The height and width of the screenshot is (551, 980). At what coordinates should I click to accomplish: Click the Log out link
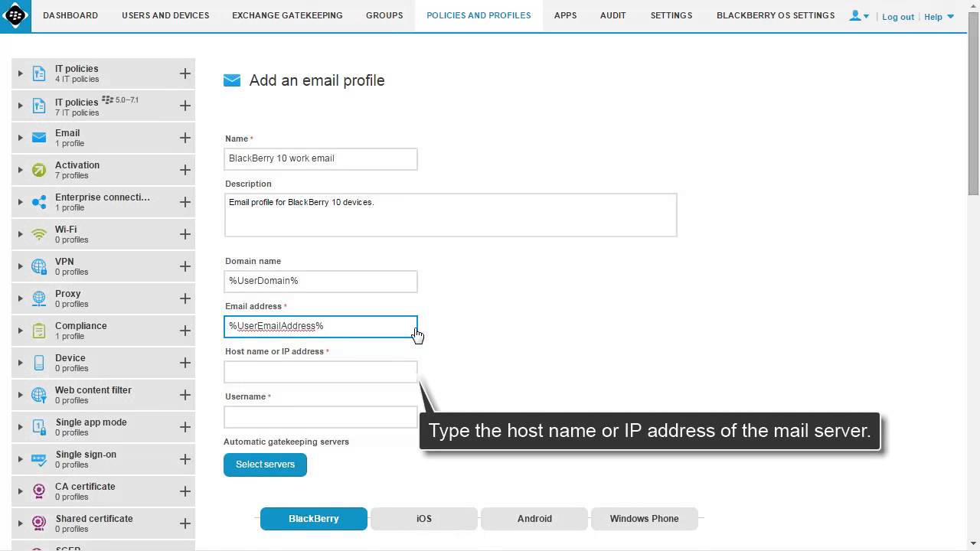(897, 17)
